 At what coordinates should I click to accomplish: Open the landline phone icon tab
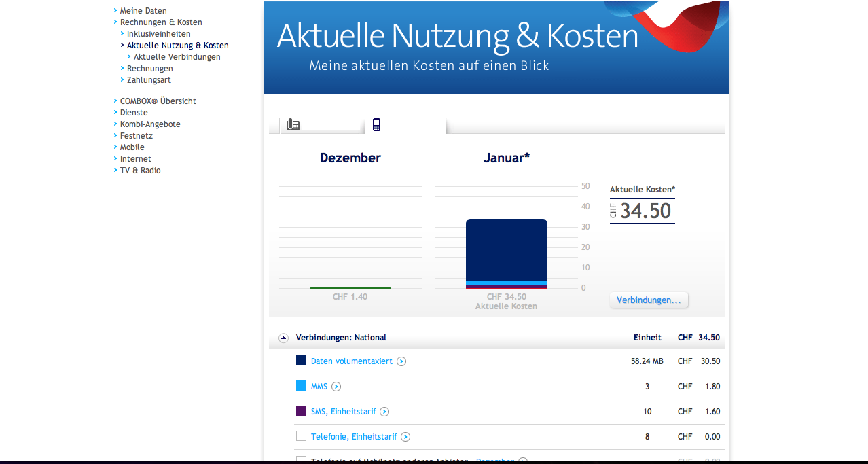coord(293,125)
